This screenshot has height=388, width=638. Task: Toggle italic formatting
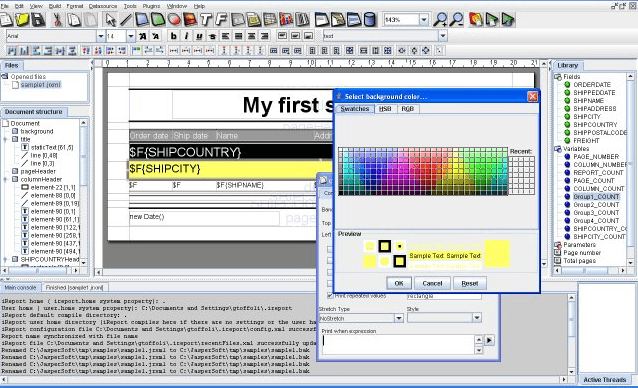(186, 36)
